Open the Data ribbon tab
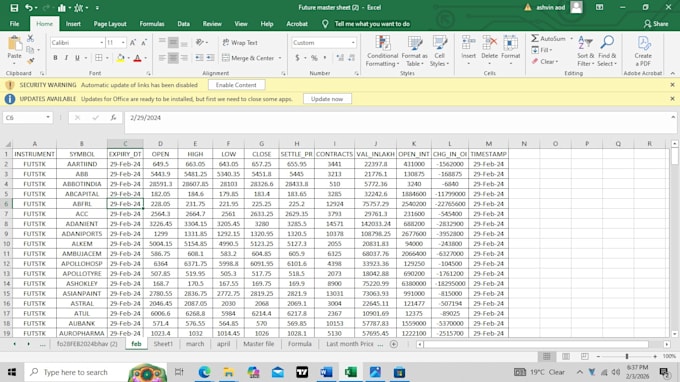680x382 pixels. [183, 24]
